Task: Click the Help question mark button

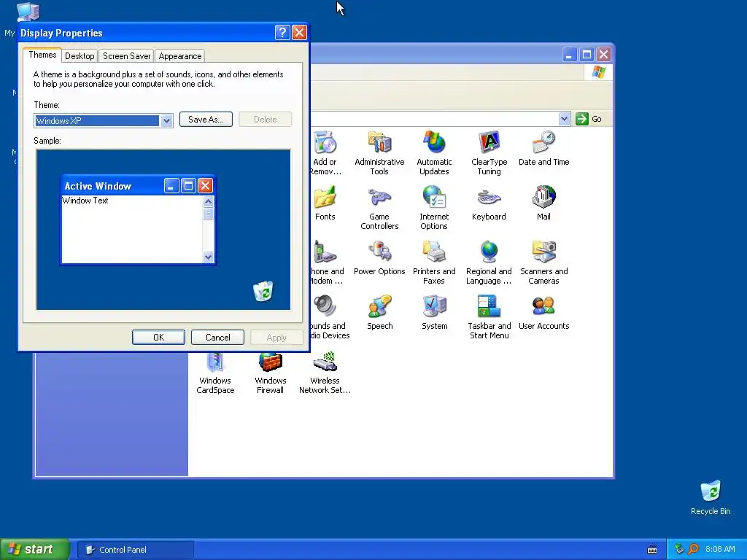Action: [x=282, y=32]
